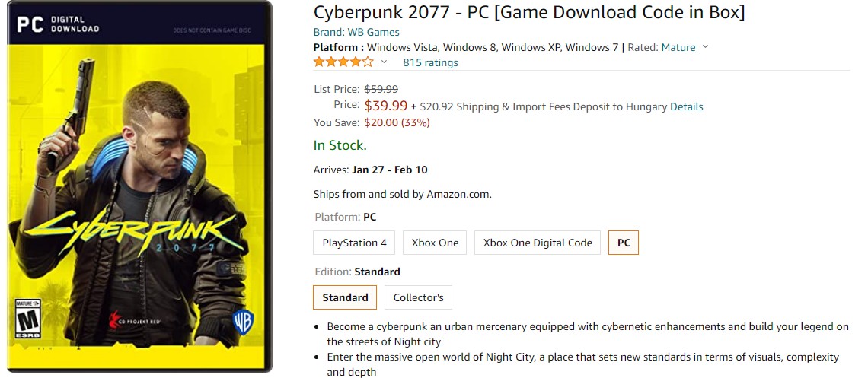Image resolution: width=868 pixels, height=378 pixels.
Task: Open the ratings breakdown chevron beside stars
Action: click(384, 62)
